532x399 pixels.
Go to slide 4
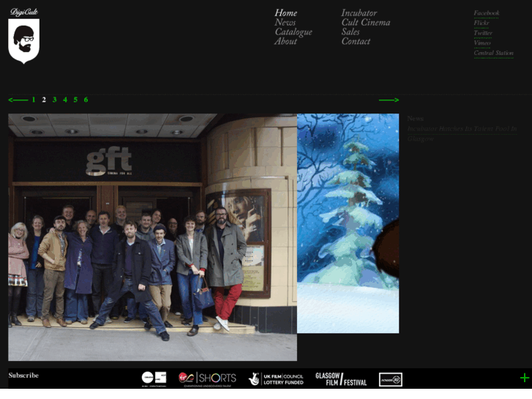[x=65, y=100]
